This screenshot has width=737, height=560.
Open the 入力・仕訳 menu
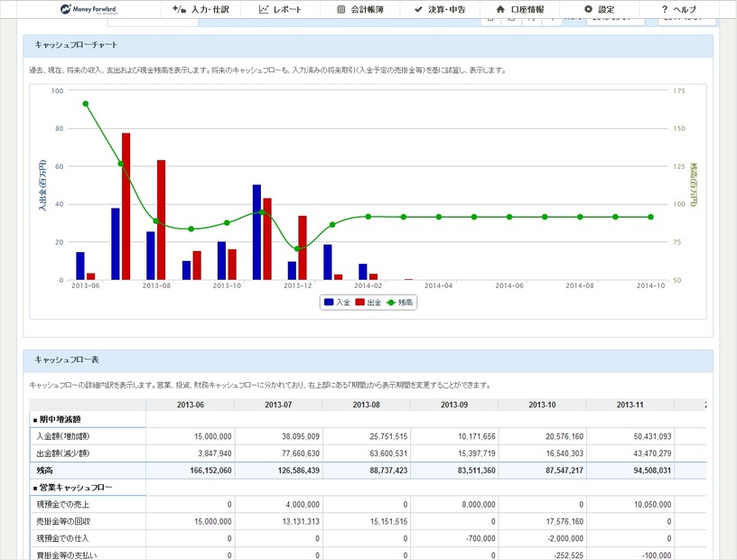201,9
